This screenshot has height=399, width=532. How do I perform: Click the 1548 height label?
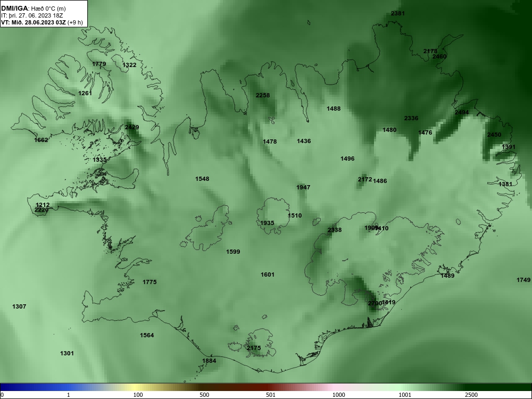pyautogui.click(x=202, y=179)
